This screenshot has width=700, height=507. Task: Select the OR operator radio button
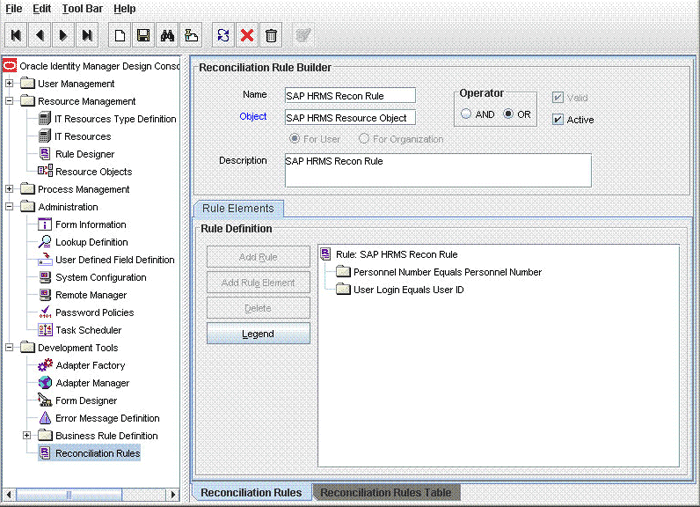pyautogui.click(x=508, y=114)
